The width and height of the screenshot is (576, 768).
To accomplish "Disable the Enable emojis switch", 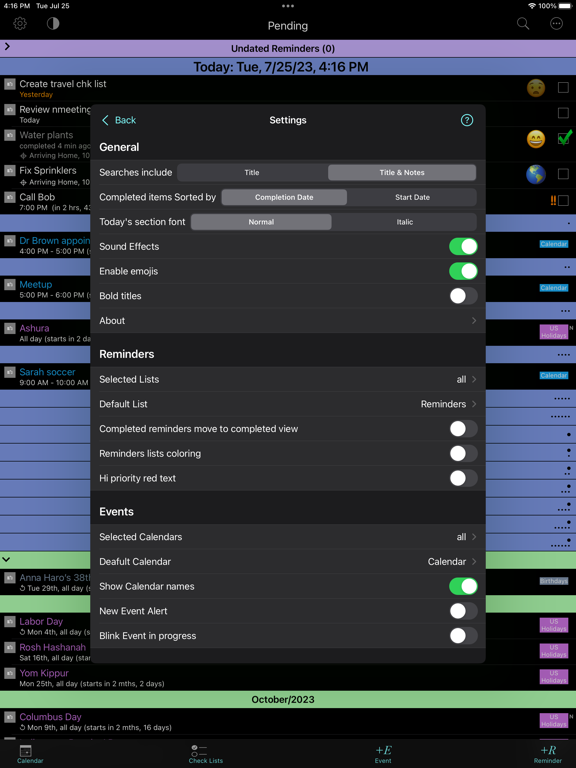I will click(463, 271).
